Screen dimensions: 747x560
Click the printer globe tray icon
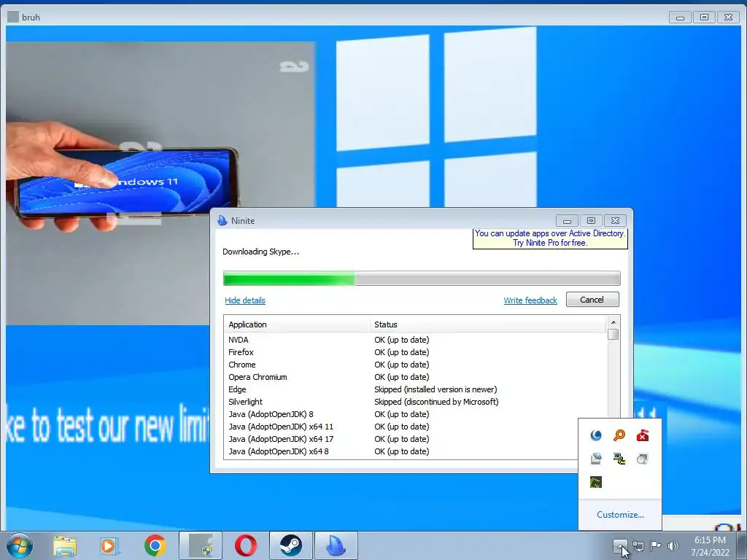[x=596, y=459]
